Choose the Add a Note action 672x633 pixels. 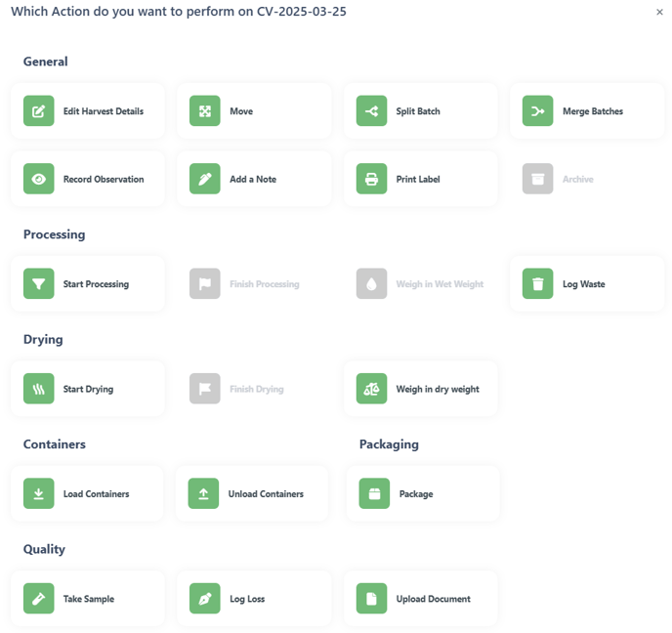tap(254, 179)
